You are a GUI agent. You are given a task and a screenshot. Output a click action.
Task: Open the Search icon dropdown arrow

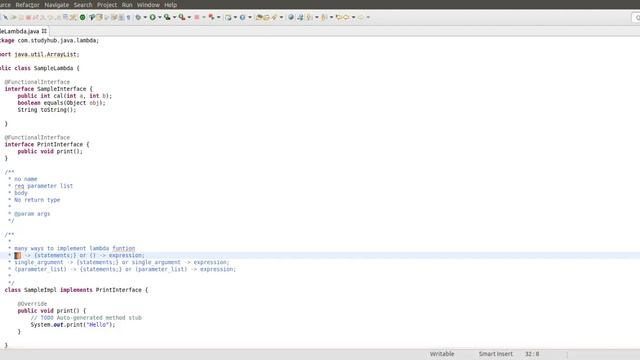281,17
